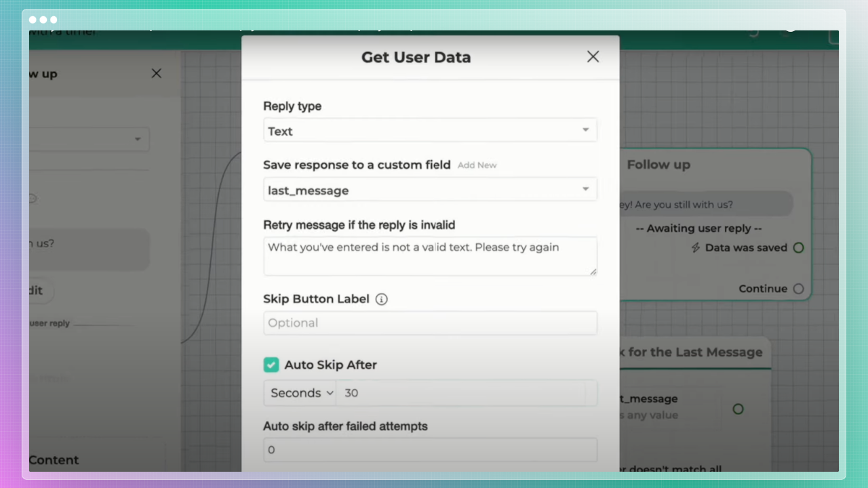Image resolution: width=868 pixels, height=488 pixels.
Task: Click the Skip Button Label info icon
Action: tap(382, 299)
